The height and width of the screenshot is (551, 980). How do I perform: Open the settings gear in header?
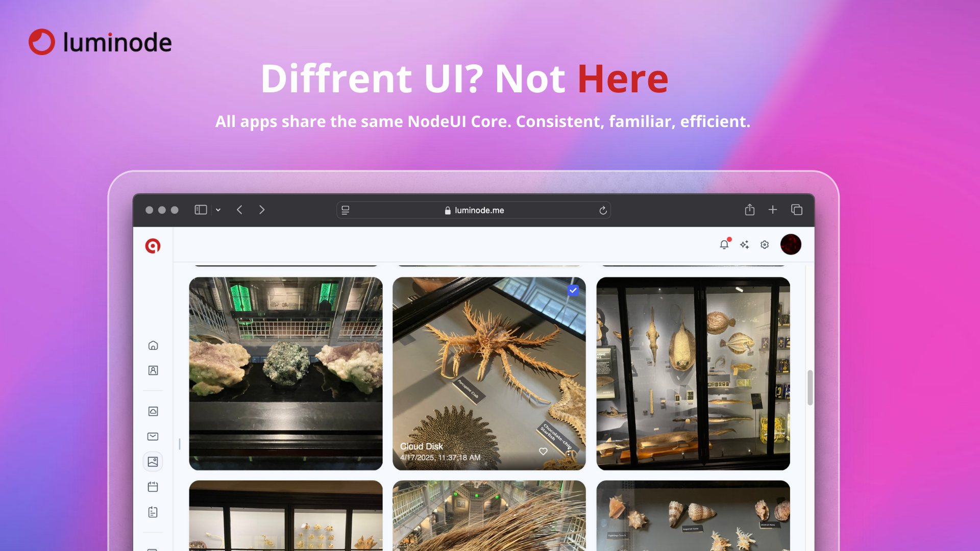click(x=765, y=245)
